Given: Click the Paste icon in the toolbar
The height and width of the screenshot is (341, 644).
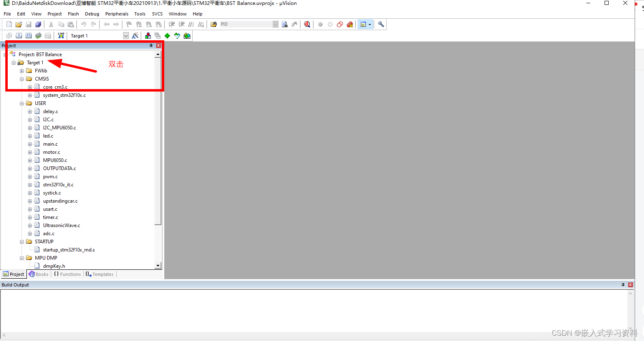Looking at the screenshot, I should coord(71,24).
